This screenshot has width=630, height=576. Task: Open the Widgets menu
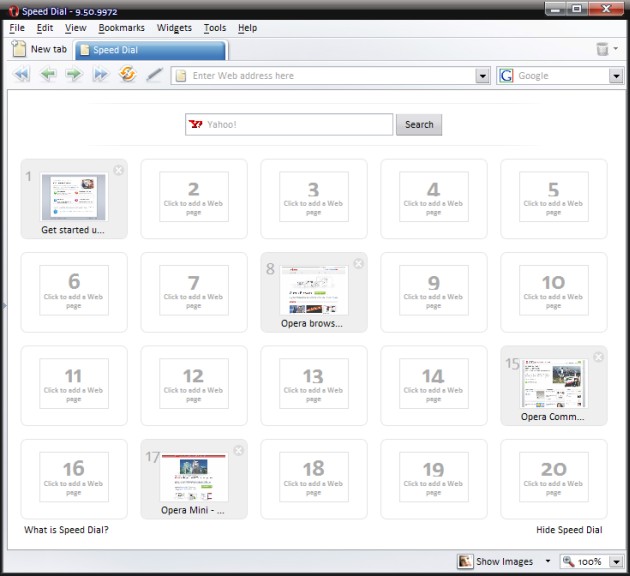click(x=174, y=28)
